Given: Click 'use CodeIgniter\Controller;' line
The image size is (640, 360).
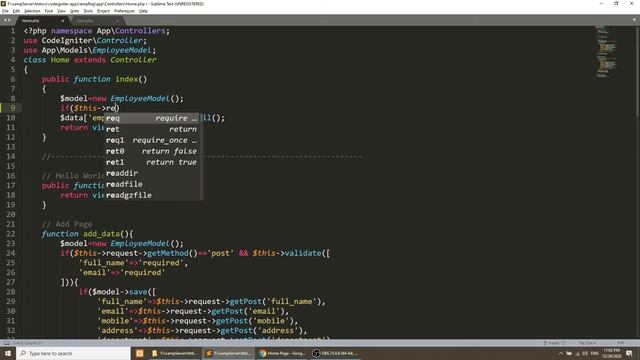Looking at the screenshot, I should [x=85, y=40].
